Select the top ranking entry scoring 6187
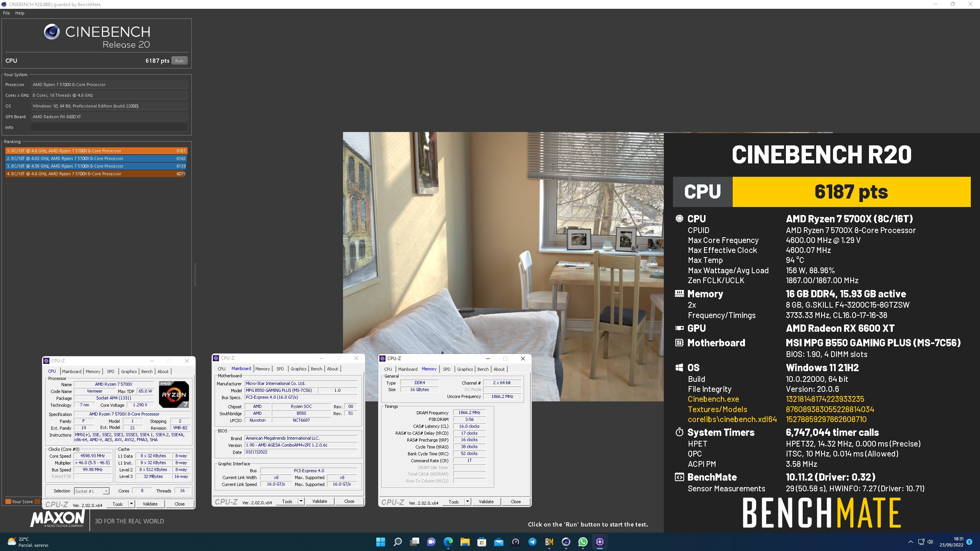 [96, 151]
